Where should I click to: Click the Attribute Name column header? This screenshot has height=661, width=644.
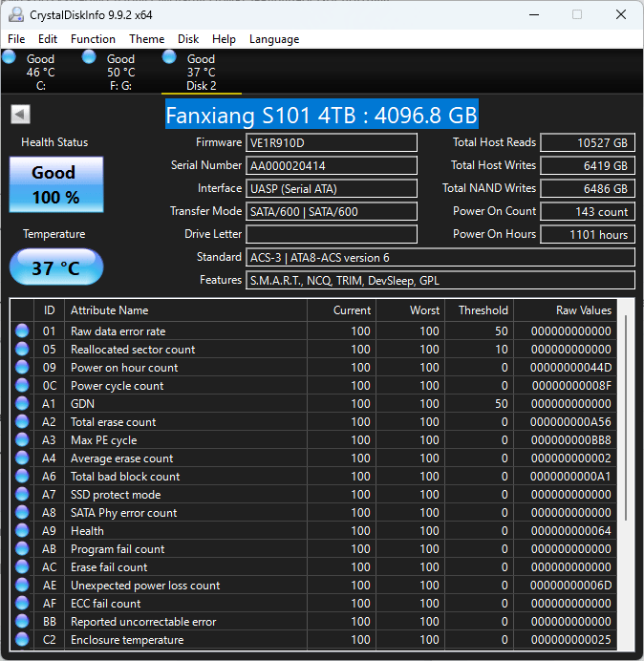coord(185,310)
